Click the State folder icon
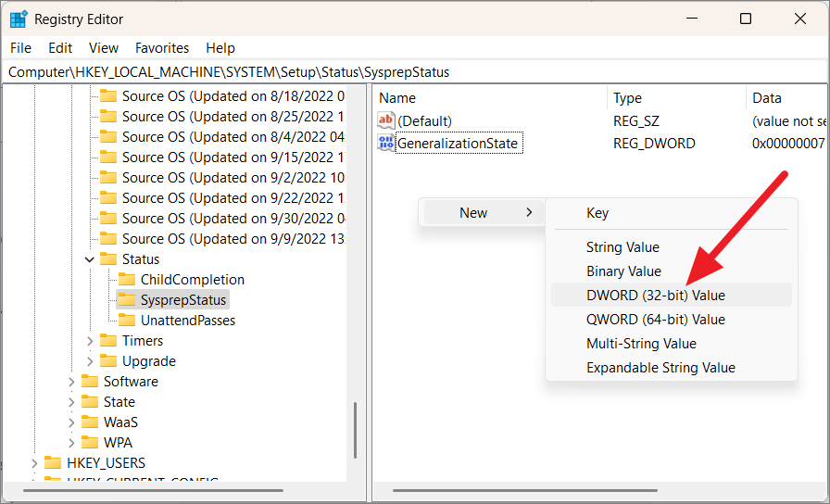 click(x=90, y=401)
